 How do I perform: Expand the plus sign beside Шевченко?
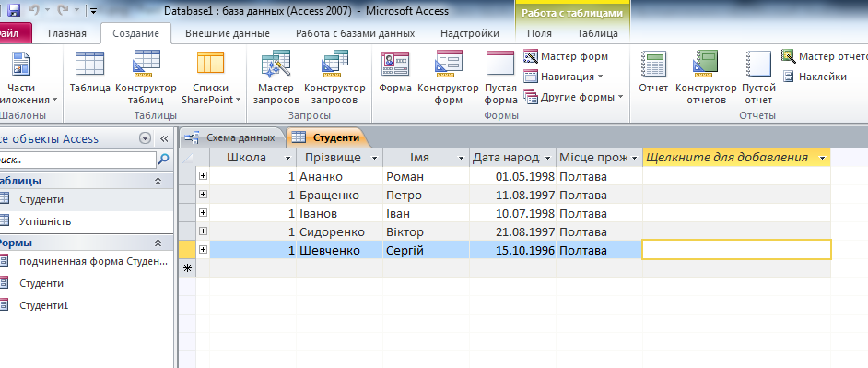pyautogui.click(x=203, y=250)
